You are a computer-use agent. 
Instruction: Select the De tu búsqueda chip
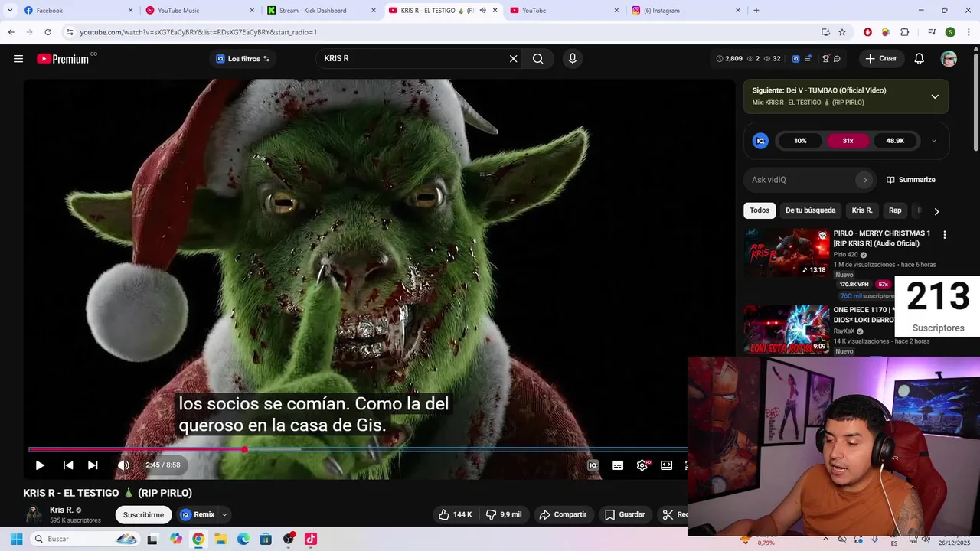810,210
